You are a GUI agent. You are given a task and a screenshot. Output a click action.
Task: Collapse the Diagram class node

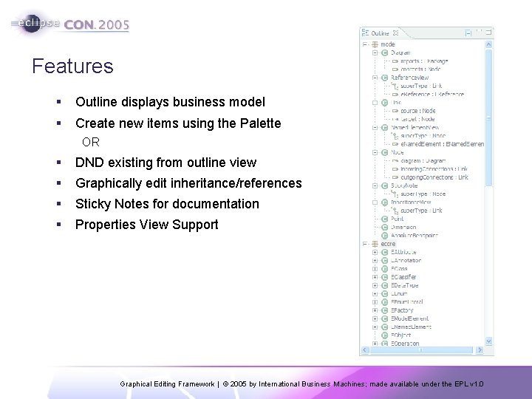click(x=375, y=52)
